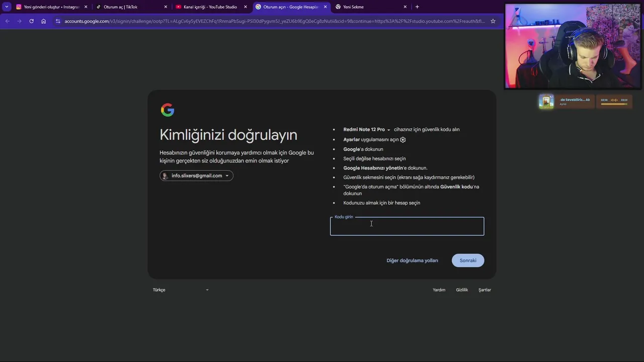Open the 'Şartlar' footer link
Image resolution: width=644 pixels, height=362 pixels.
click(x=485, y=290)
